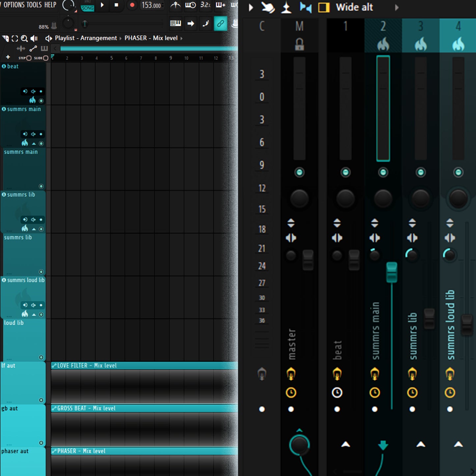This screenshot has width=476, height=476.
Task: Click the Play transport button
Action: pyautogui.click(x=102, y=5)
